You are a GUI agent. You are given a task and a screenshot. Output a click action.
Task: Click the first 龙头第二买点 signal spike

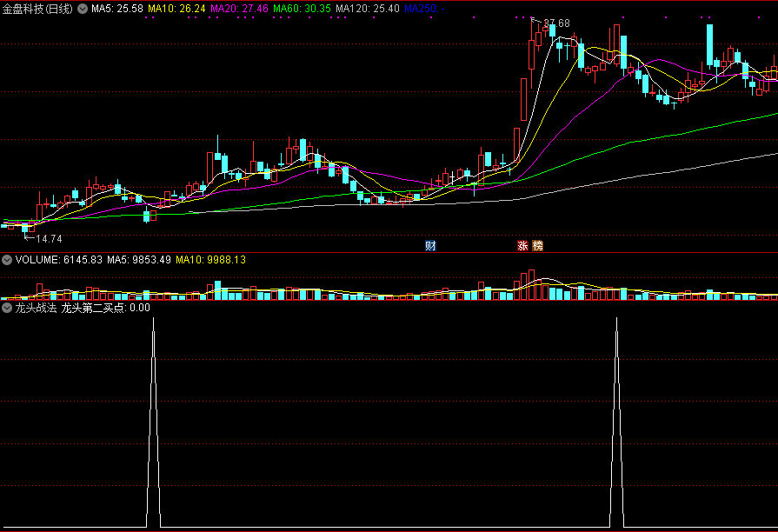[153, 422]
